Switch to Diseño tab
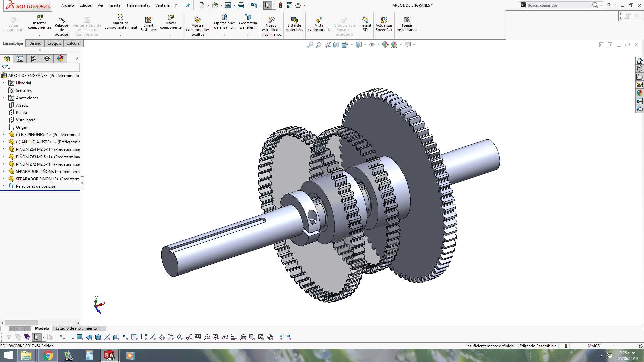 pos(35,43)
